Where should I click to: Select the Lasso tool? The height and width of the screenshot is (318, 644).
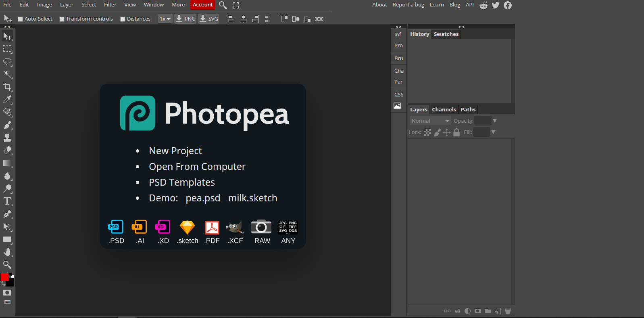(x=8, y=62)
